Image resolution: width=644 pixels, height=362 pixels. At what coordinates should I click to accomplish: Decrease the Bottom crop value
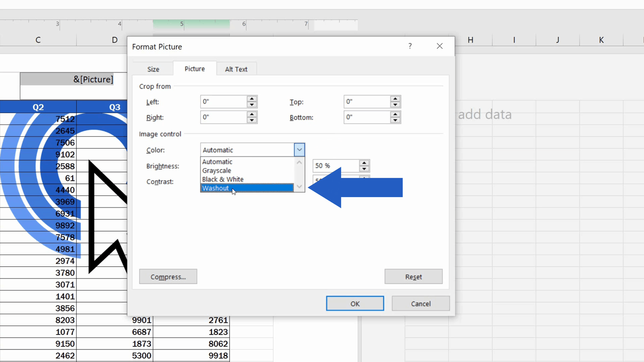pos(395,120)
